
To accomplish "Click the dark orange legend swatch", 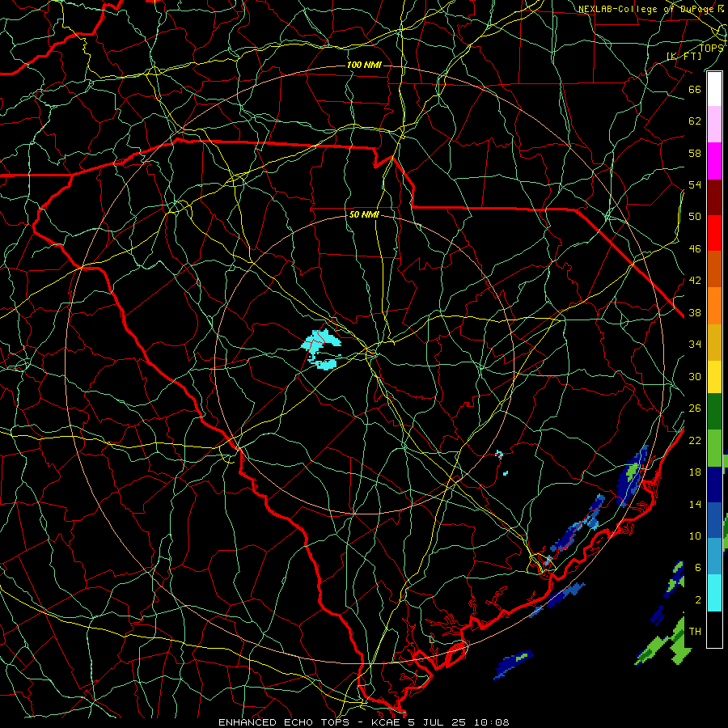I will (x=714, y=269).
